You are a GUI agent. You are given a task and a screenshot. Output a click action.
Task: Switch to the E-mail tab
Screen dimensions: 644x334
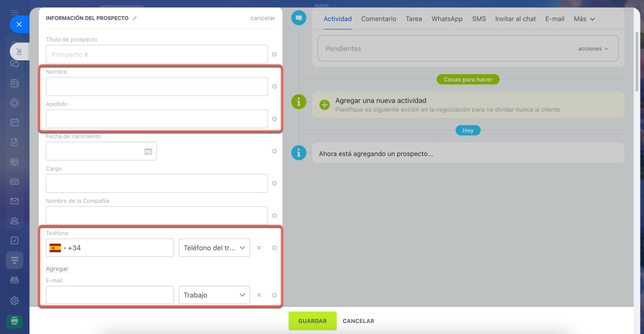click(555, 19)
